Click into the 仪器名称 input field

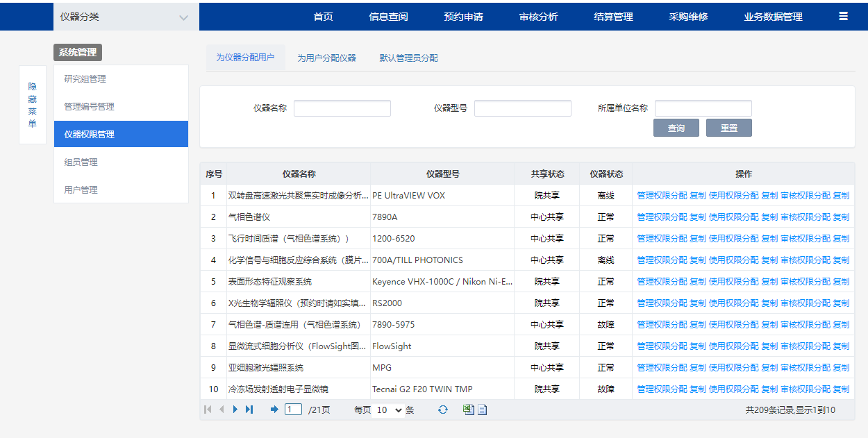tap(342, 108)
